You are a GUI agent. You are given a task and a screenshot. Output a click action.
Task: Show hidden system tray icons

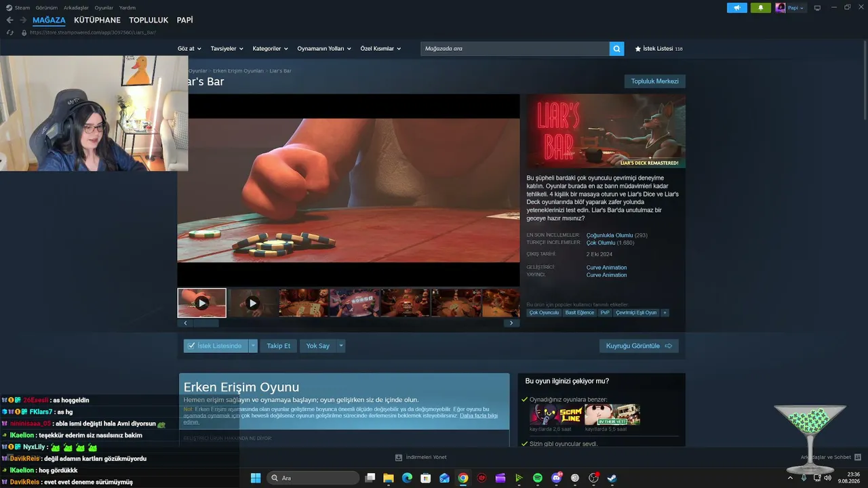790,478
